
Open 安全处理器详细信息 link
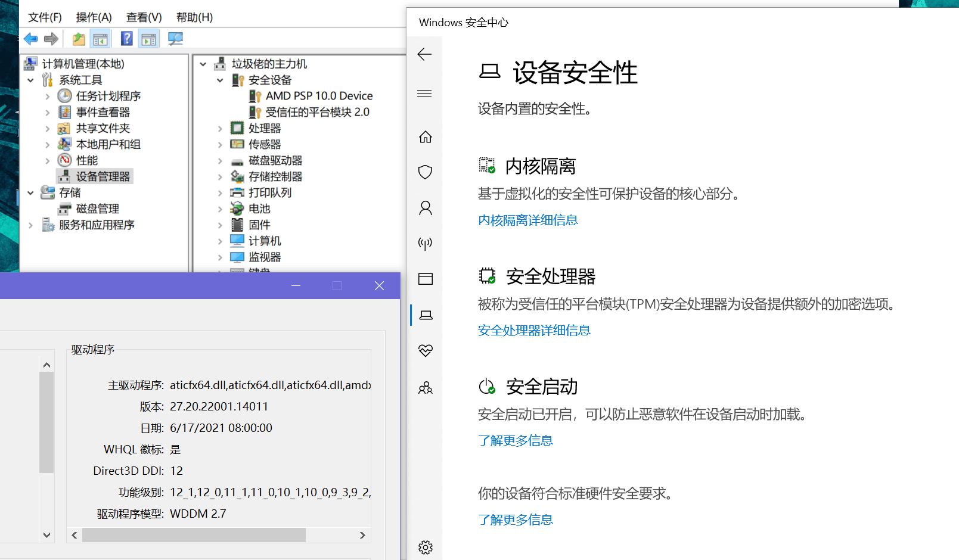tap(534, 331)
